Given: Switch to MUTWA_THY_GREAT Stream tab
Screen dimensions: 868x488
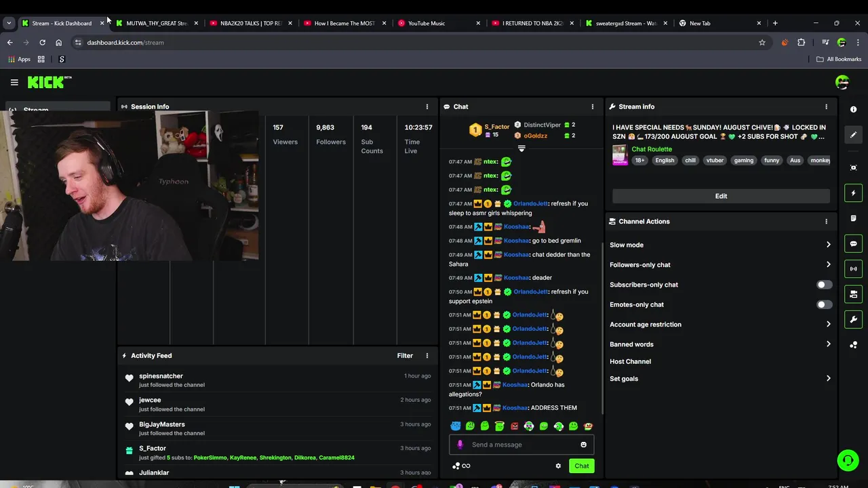Looking at the screenshot, I should [x=157, y=23].
